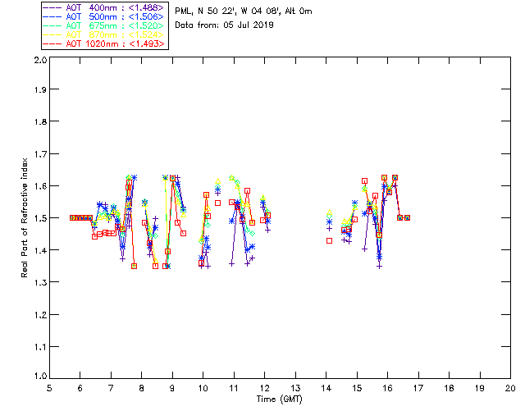The height and width of the screenshot is (420, 525).
Task: Click the PML station location text
Action: [244, 11]
